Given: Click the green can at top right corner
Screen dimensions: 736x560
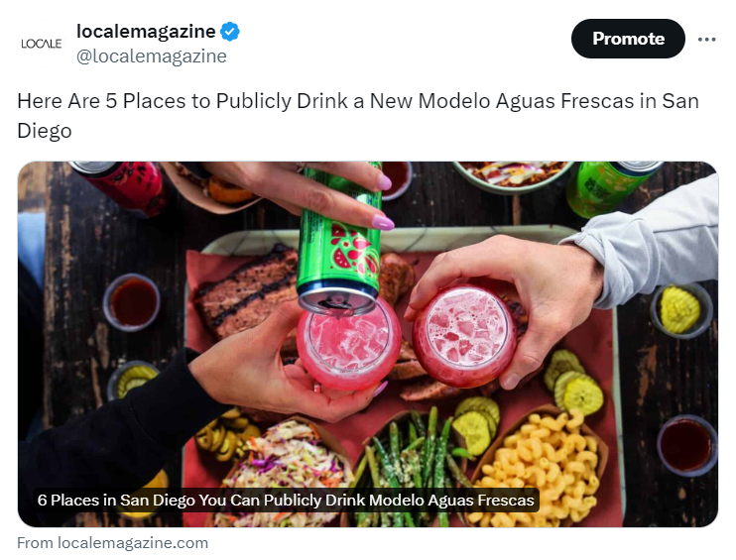Looking at the screenshot, I should tap(608, 188).
